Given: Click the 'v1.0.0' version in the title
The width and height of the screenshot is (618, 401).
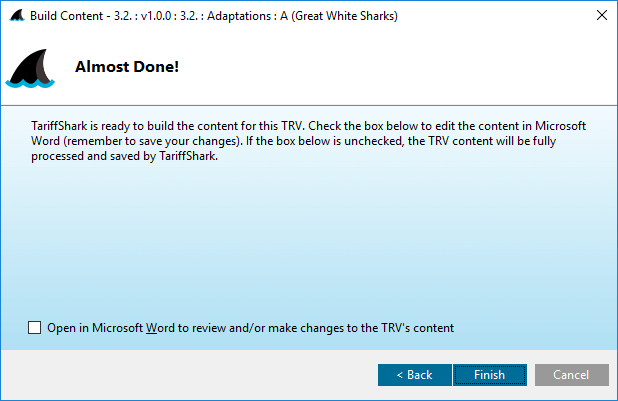Looking at the screenshot, I should click(x=156, y=16).
